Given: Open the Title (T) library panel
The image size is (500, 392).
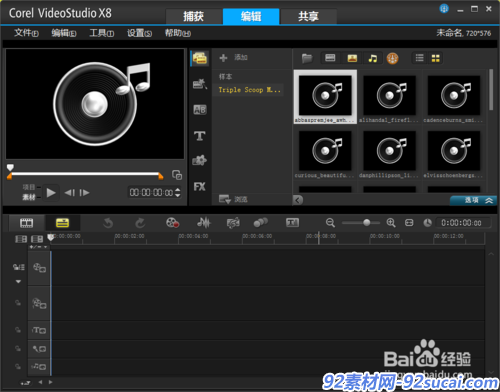Looking at the screenshot, I should (x=200, y=136).
